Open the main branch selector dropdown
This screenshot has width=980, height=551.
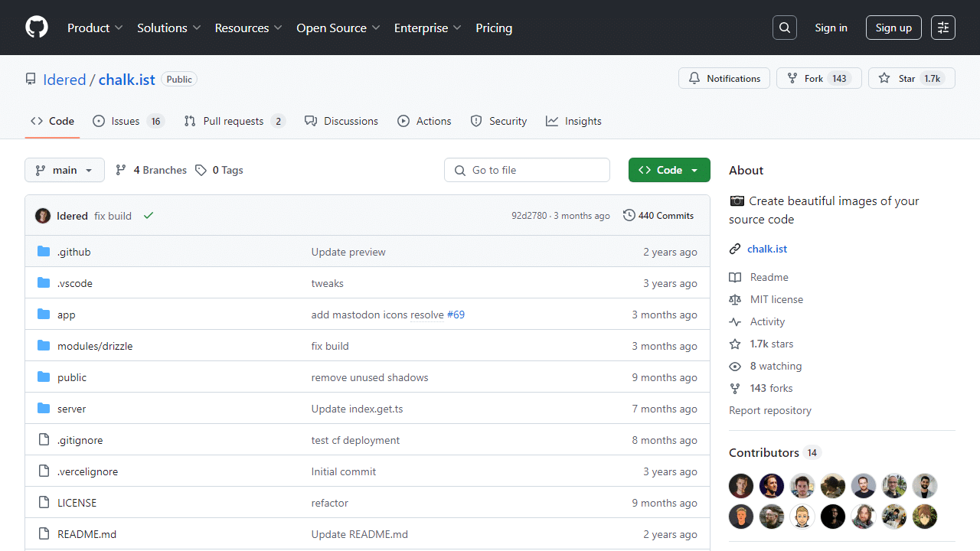tap(64, 170)
